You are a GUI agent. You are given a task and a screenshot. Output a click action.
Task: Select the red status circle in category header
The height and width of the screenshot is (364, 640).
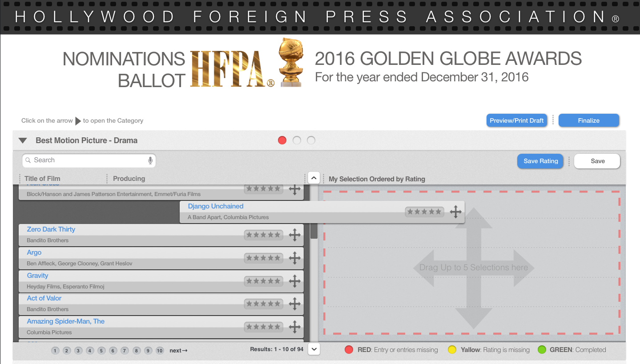click(282, 140)
